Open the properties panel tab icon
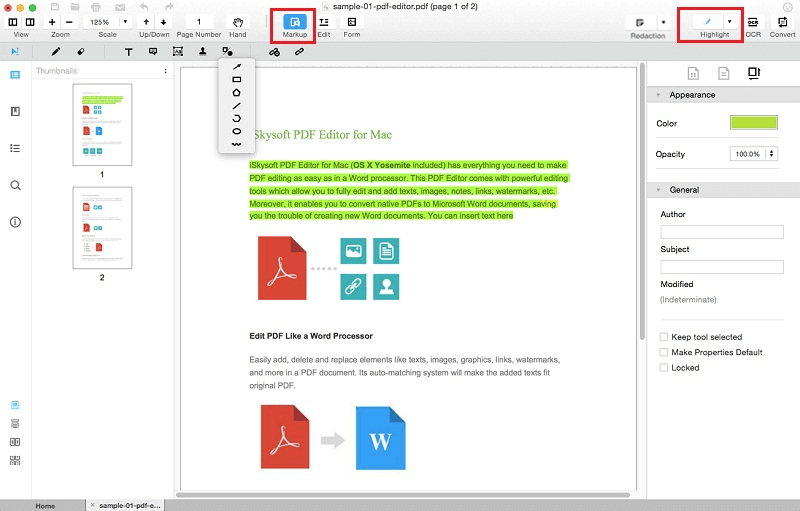 [x=754, y=73]
